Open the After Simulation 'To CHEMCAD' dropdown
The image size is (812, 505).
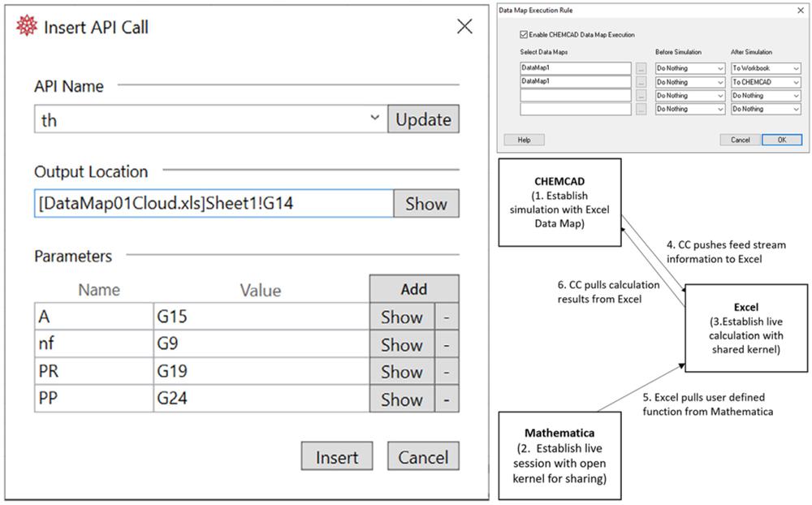click(766, 82)
